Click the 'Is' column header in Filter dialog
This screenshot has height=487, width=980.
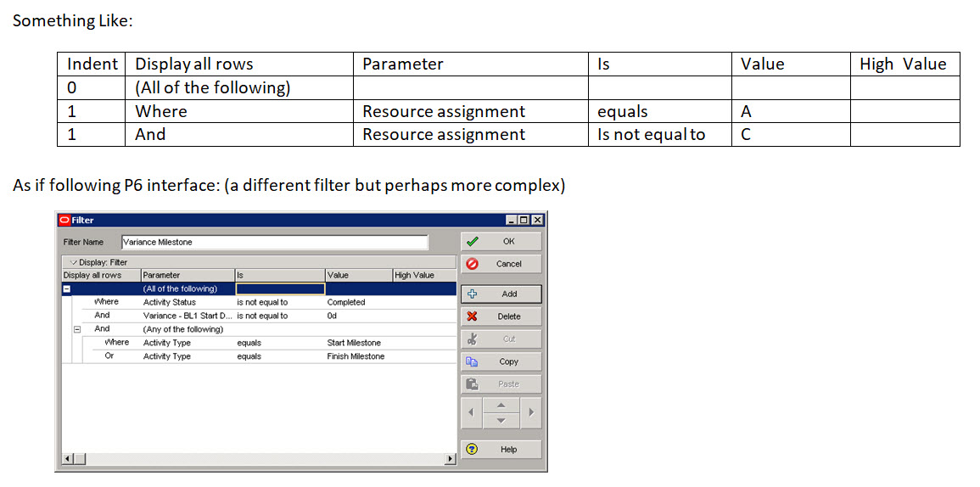280,275
